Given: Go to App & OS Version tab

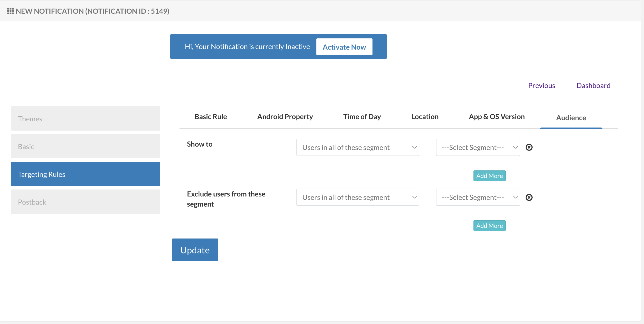Looking at the screenshot, I should (496, 117).
